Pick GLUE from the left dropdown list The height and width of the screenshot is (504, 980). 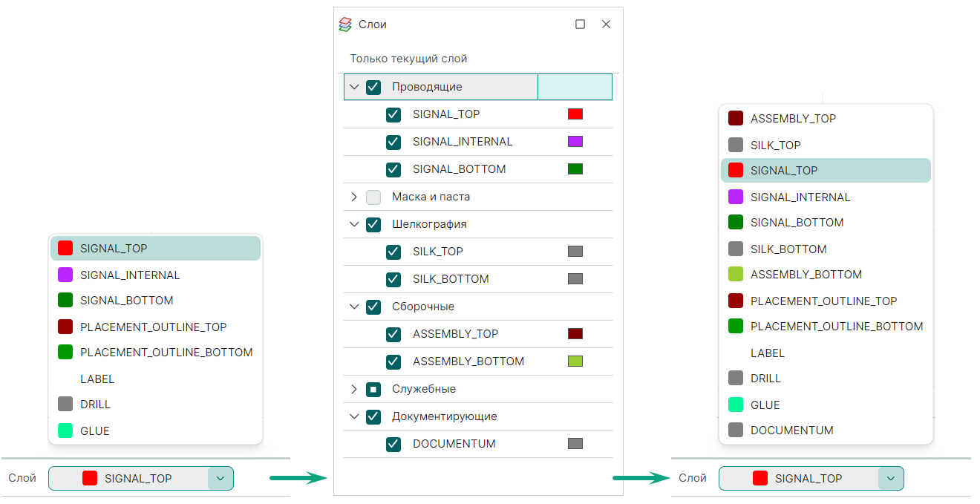(95, 431)
